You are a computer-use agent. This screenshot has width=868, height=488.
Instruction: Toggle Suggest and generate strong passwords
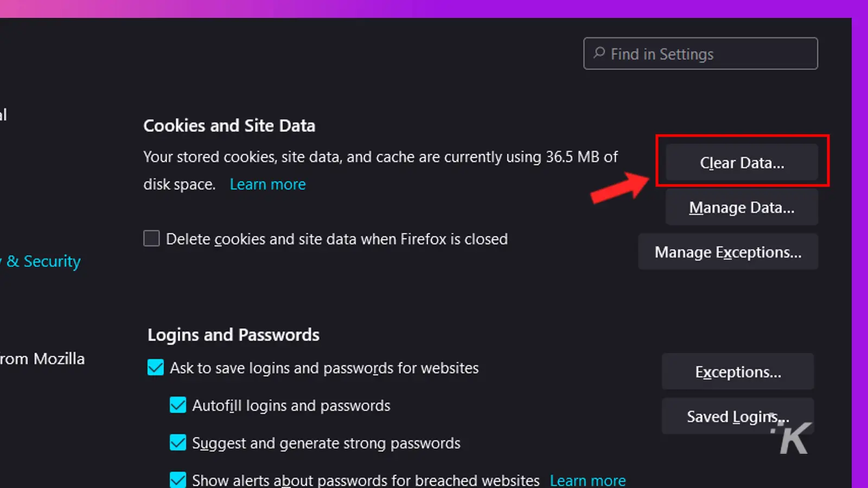click(178, 442)
